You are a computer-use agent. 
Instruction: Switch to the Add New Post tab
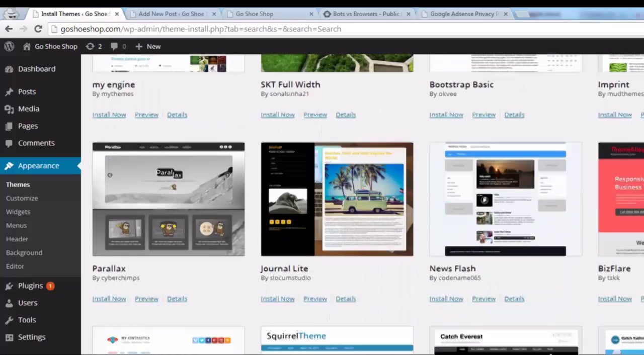point(171,14)
